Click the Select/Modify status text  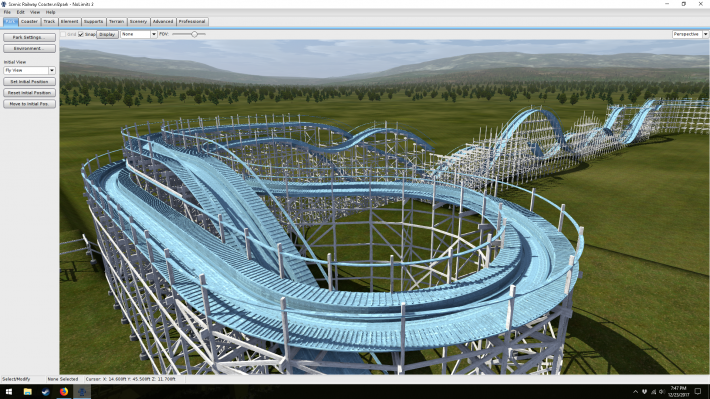pos(16,379)
